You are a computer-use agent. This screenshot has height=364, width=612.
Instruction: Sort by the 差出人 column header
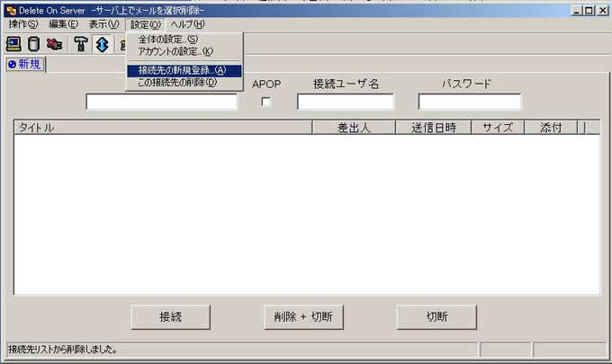point(354,128)
